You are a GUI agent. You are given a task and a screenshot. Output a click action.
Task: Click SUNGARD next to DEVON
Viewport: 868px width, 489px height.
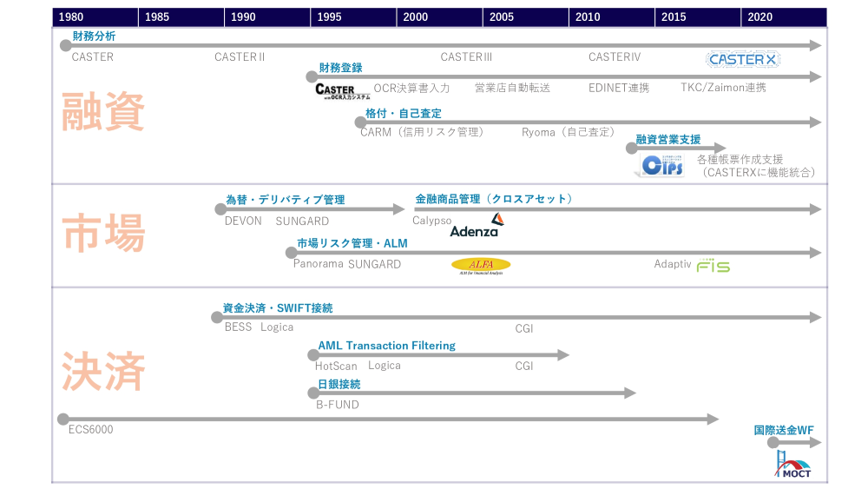(302, 221)
